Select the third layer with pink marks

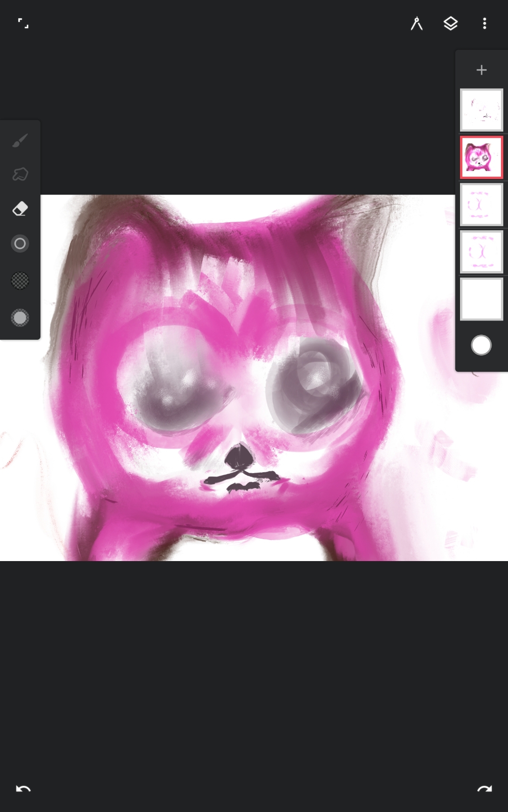(x=481, y=204)
